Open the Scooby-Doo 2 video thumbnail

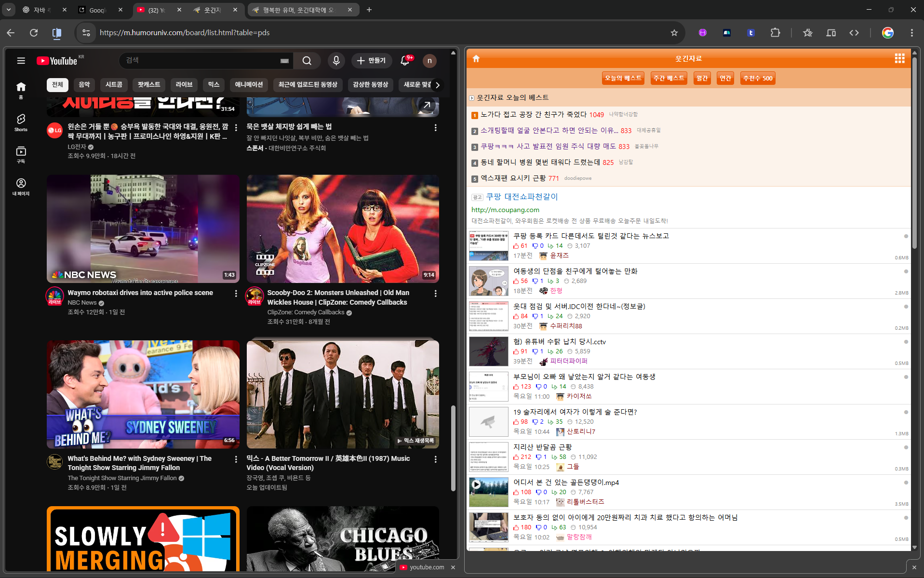343,229
